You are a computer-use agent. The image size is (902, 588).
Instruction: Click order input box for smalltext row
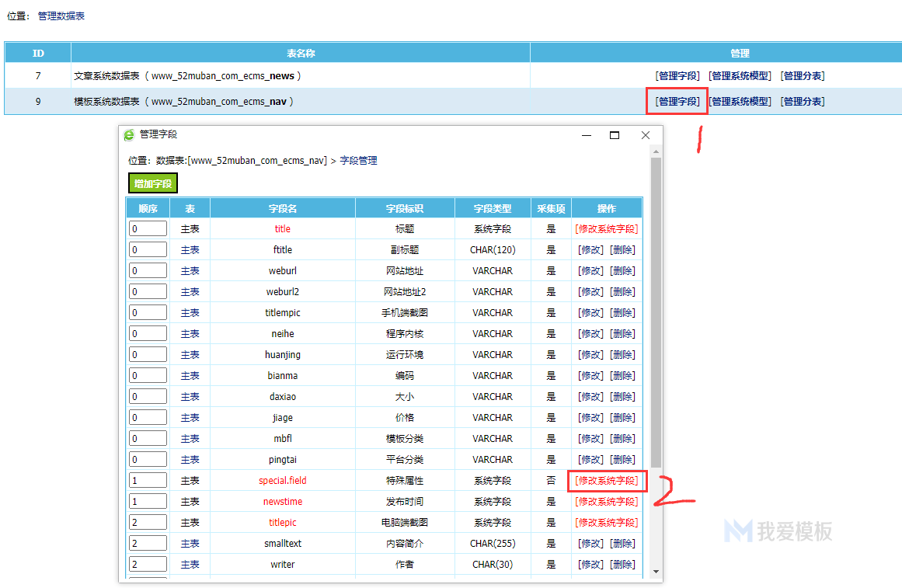click(x=148, y=544)
